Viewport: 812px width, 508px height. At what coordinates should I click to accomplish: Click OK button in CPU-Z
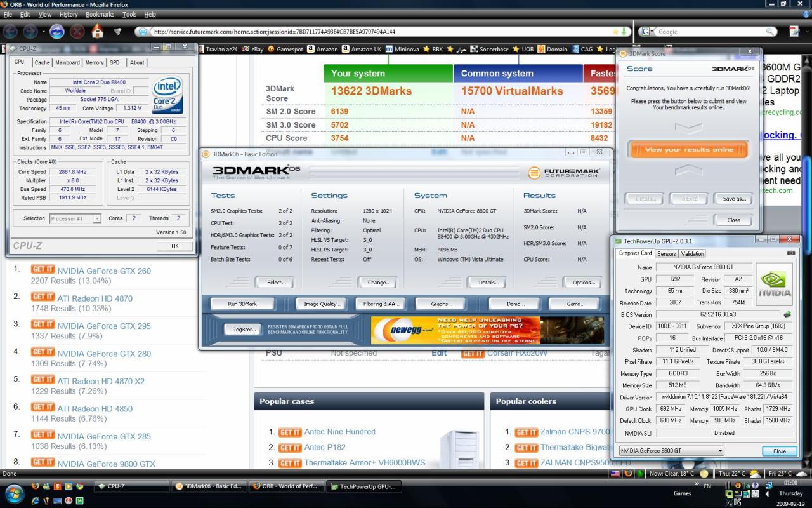pos(175,246)
